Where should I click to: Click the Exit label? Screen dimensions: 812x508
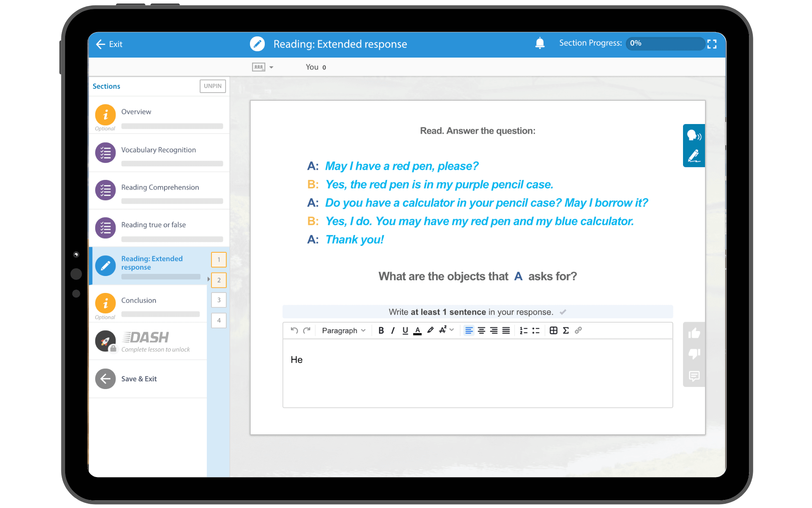click(115, 44)
